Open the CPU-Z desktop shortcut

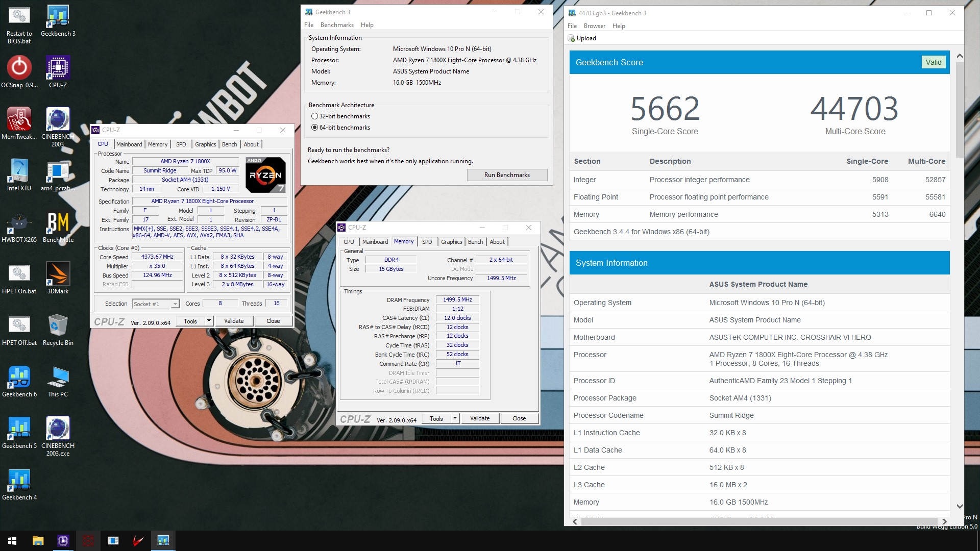(x=58, y=72)
